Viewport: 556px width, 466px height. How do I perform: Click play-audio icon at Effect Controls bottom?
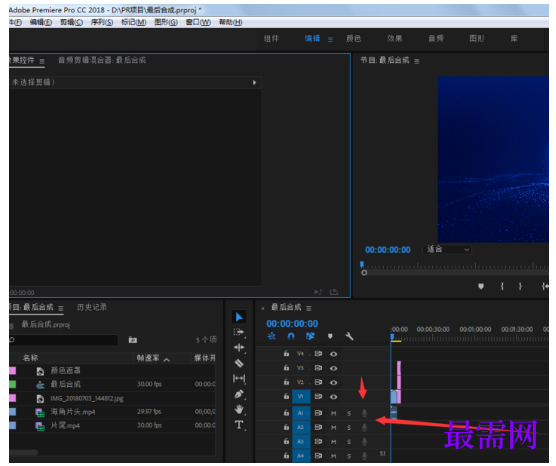pos(318,292)
